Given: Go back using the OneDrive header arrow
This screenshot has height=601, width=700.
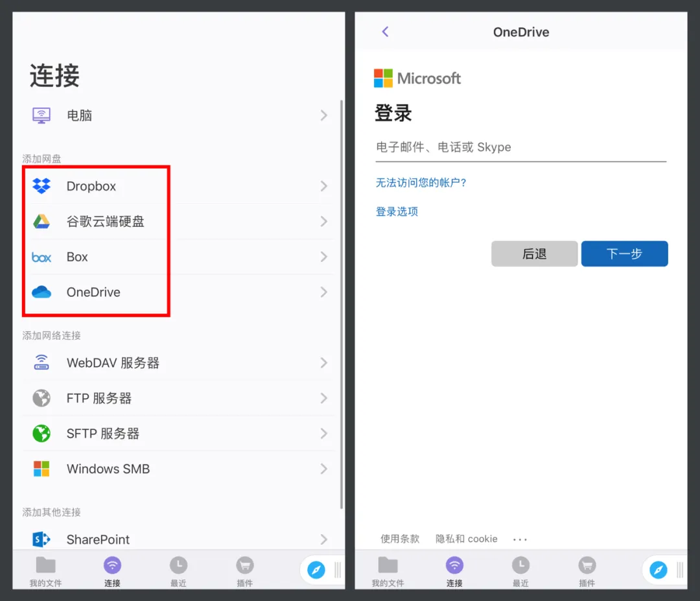Looking at the screenshot, I should [385, 32].
